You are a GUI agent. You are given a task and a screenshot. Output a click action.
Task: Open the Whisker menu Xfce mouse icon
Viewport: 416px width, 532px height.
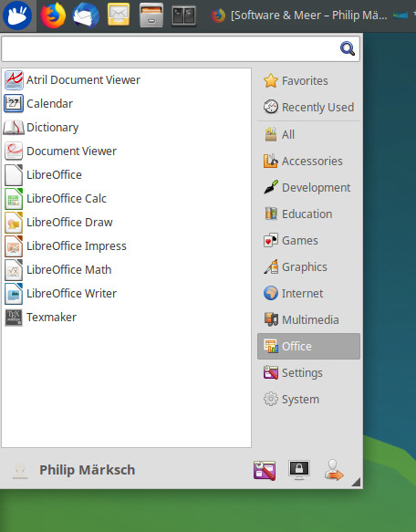(17, 16)
